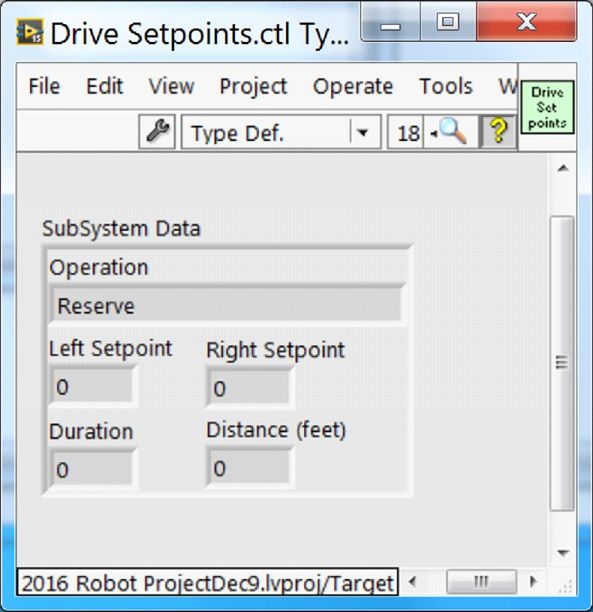
Task: Click the 18 font size box
Action: coord(406,132)
